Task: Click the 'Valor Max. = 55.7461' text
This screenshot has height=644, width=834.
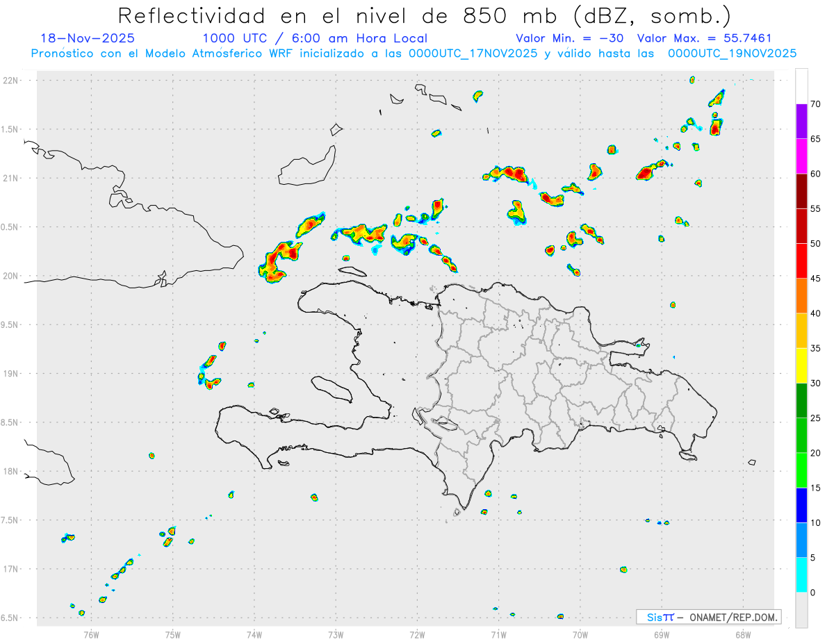Action: coord(704,38)
